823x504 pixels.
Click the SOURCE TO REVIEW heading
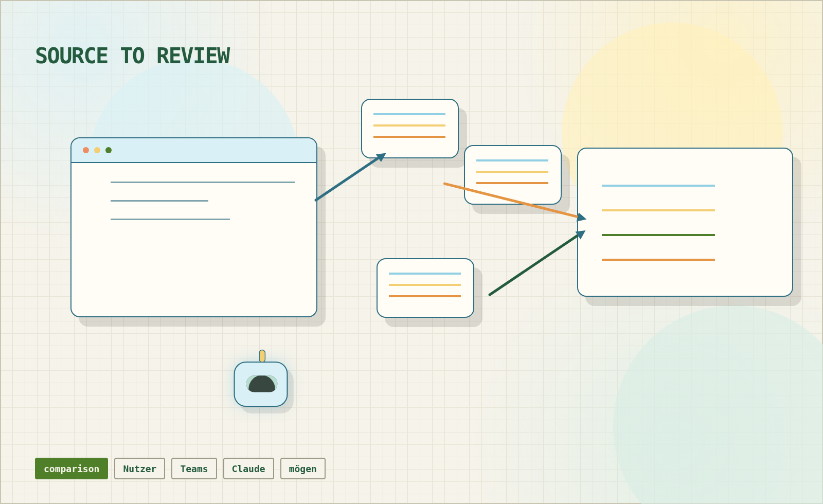(133, 56)
